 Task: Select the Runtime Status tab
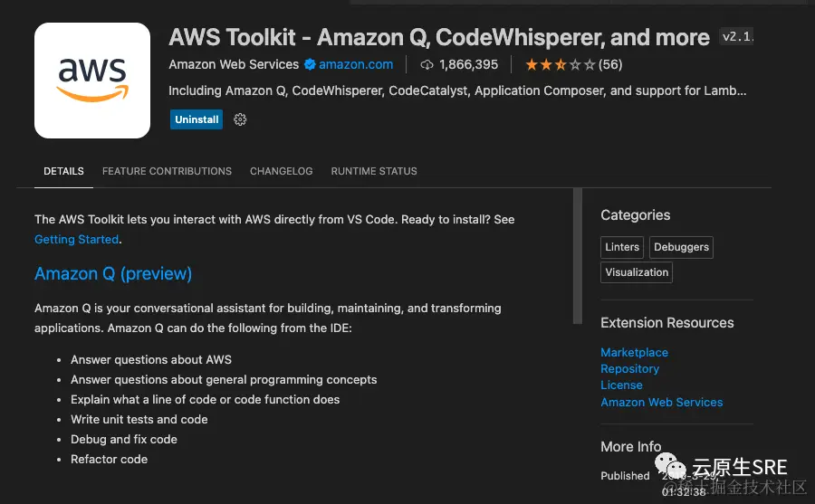tap(374, 171)
